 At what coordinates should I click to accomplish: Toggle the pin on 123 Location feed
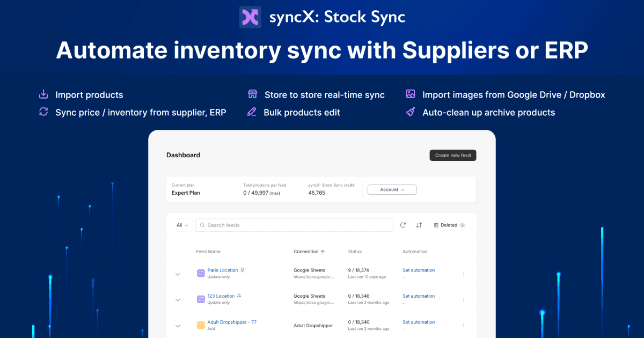[239, 296]
